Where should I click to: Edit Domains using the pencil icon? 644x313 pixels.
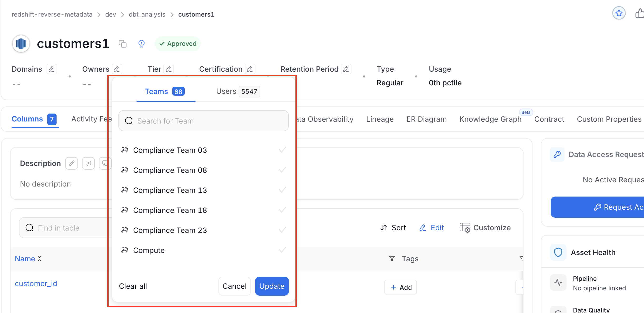click(x=52, y=69)
